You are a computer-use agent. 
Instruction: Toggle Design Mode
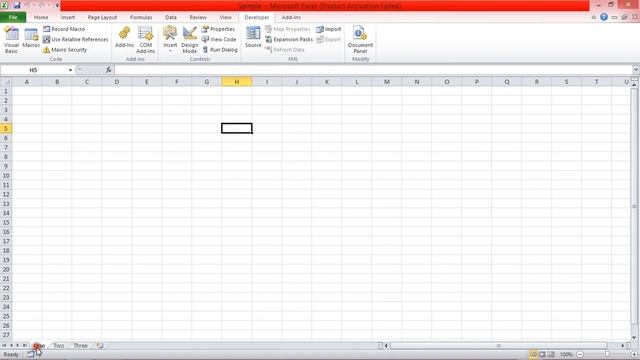pos(189,40)
